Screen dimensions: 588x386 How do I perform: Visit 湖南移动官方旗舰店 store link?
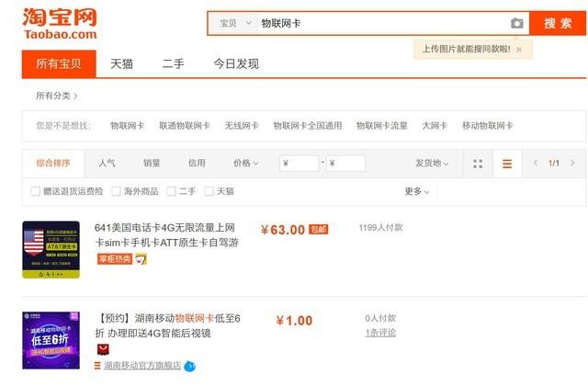[142, 366]
